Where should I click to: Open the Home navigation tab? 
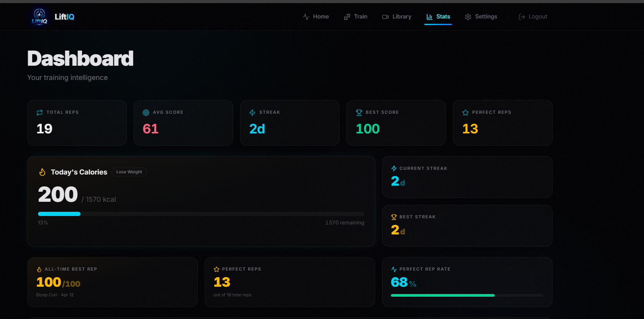[316, 17]
